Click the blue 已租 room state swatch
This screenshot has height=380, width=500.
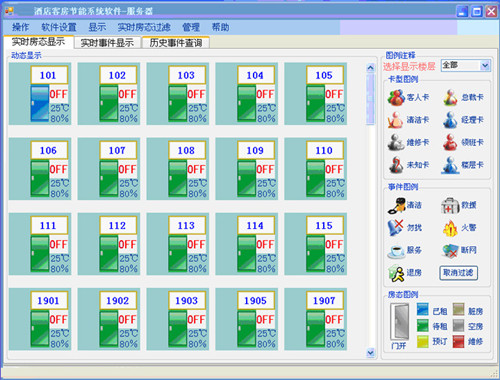point(423,310)
